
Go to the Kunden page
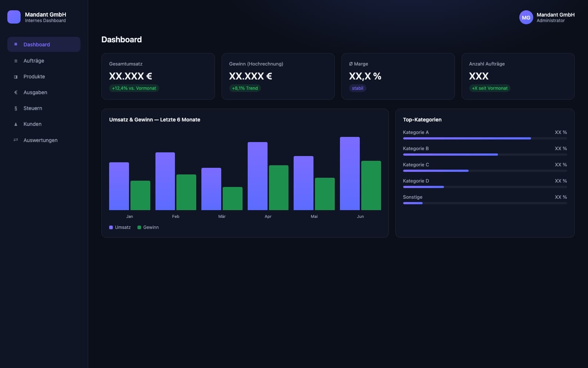44,124
